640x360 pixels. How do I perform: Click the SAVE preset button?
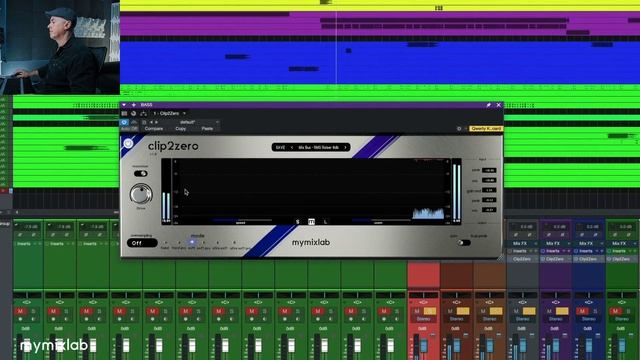(280, 147)
